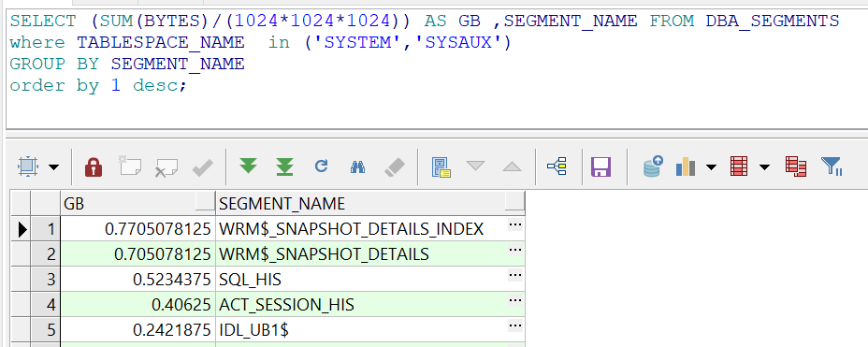Open ellipsis button for IDL_UB1$ row
The height and width of the screenshot is (347, 868).
pyautogui.click(x=515, y=326)
